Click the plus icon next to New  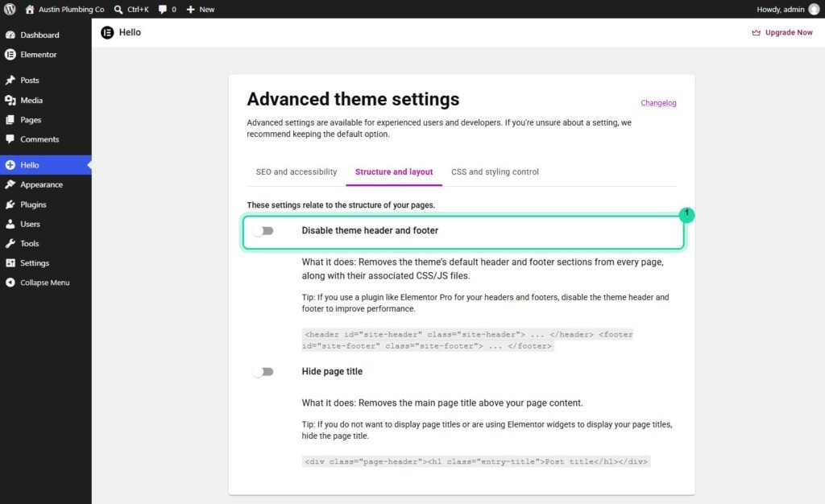(x=190, y=10)
